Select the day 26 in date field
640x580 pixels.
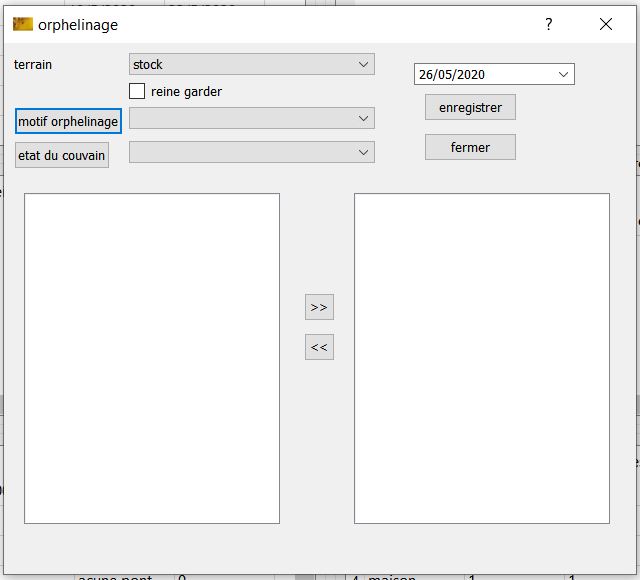point(427,75)
